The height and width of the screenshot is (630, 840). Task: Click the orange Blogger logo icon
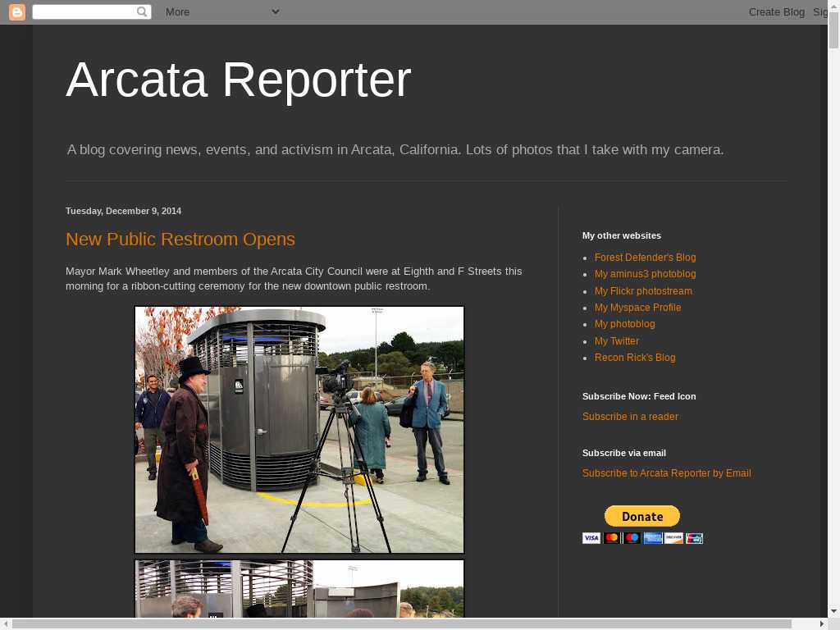(x=16, y=11)
